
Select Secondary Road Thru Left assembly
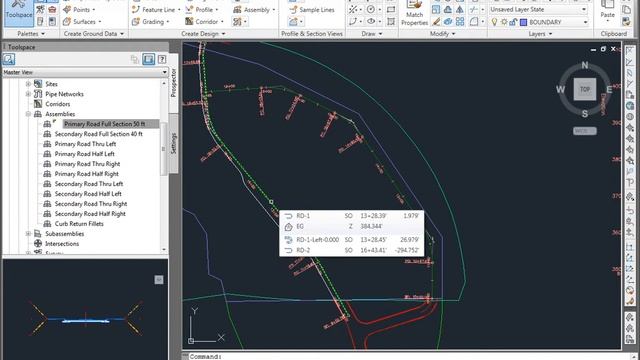point(89,184)
